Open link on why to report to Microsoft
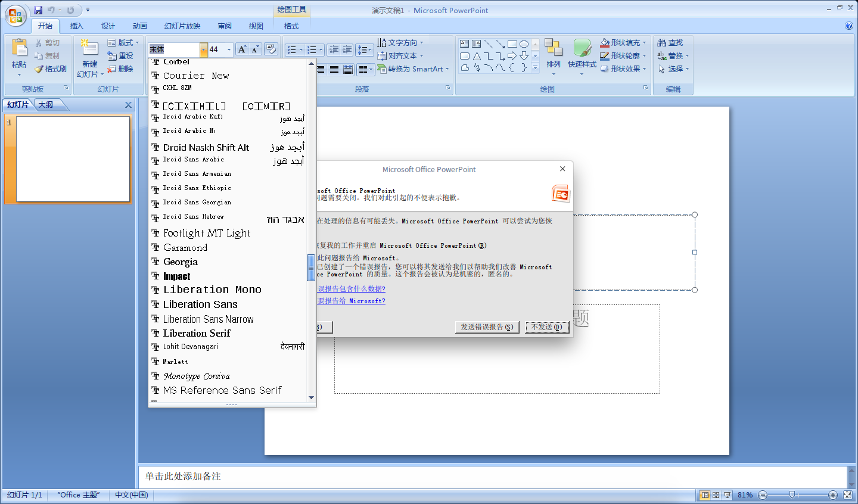The width and height of the screenshot is (858, 504). pos(351,301)
